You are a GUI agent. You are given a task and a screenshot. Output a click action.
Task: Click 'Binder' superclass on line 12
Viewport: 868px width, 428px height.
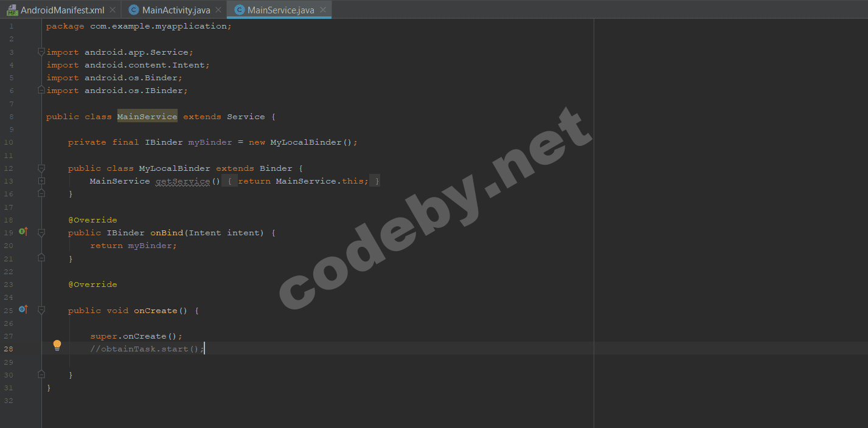click(x=276, y=168)
